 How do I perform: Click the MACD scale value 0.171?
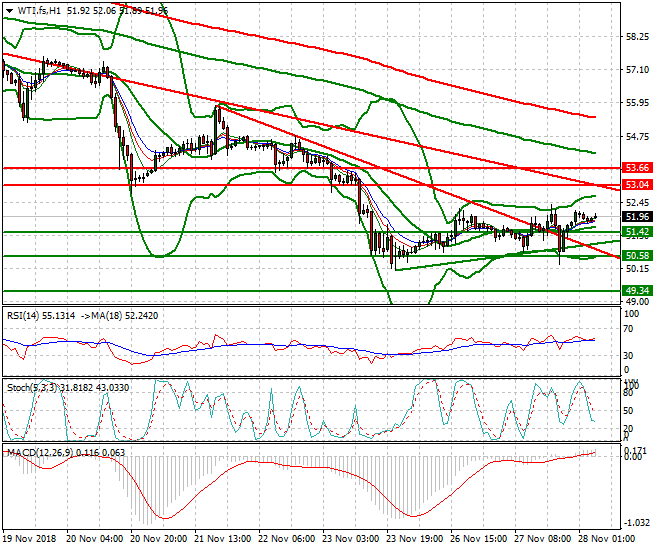pyautogui.click(x=636, y=450)
